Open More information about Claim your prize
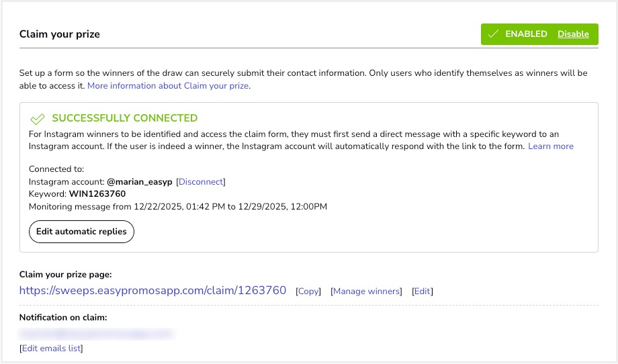The width and height of the screenshot is (618, 364). coord(168,86)
